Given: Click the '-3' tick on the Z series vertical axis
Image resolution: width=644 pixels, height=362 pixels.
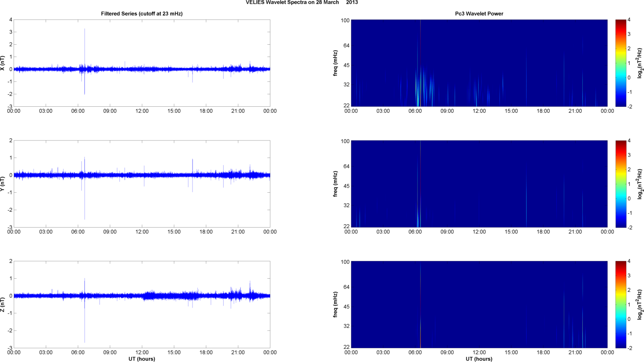Looking at the screenshot, I should coord(9,348).
